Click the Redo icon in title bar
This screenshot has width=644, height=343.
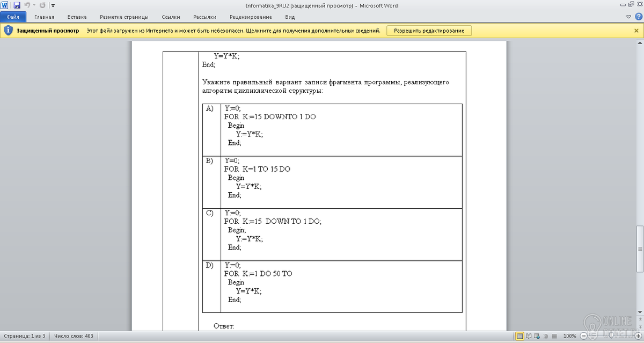tap(42, 5)
